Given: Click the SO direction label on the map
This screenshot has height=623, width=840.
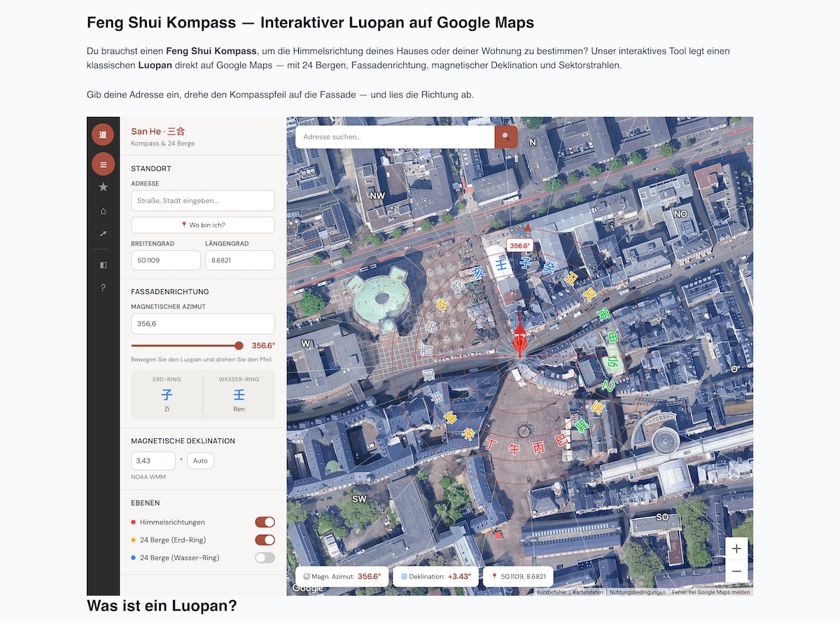Looking at the screenshot, I should [661, 517].
